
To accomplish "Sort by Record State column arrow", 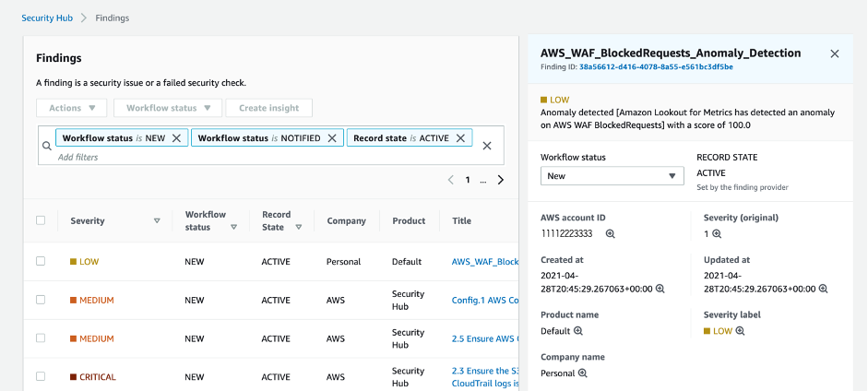I will pos(299,227).
